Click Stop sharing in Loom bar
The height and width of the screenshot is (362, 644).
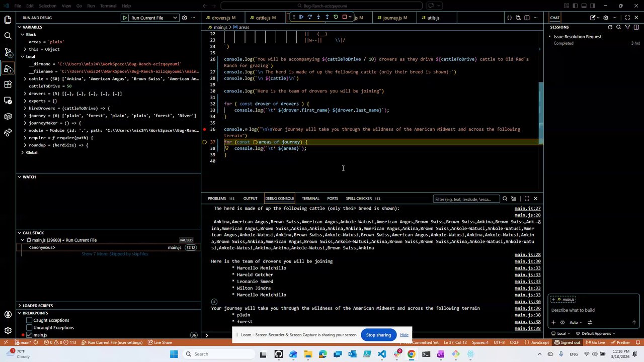[x=378, y=335]
